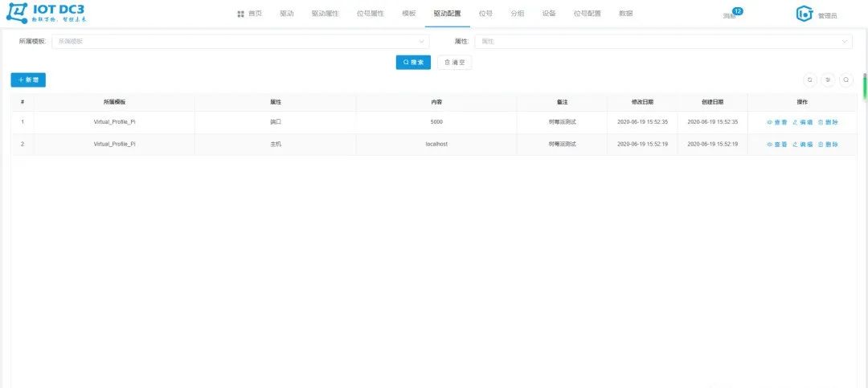Switch to the 分组 tab

click(x=518, y=14)
